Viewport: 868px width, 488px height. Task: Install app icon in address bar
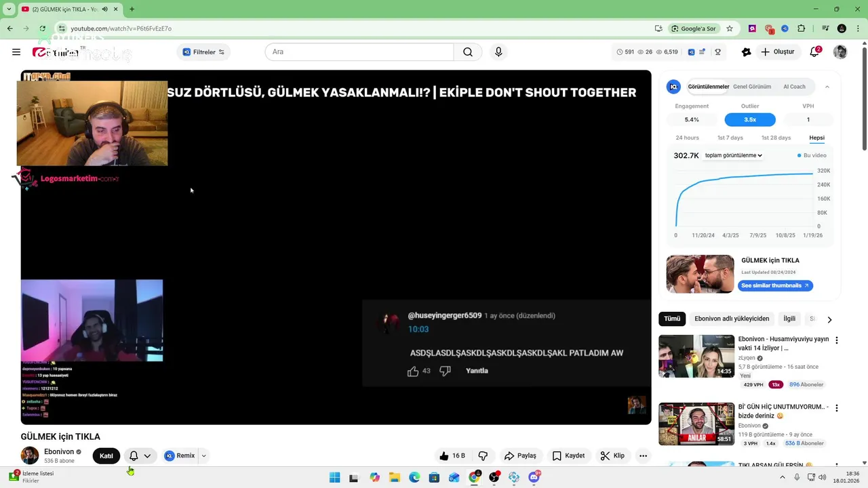[x=658, y=28]
